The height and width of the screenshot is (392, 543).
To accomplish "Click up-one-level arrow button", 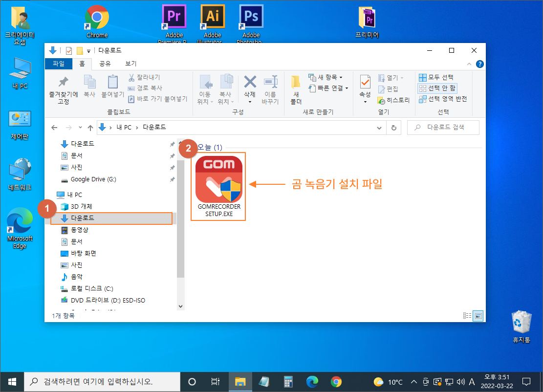I will (x=90, y=128).
